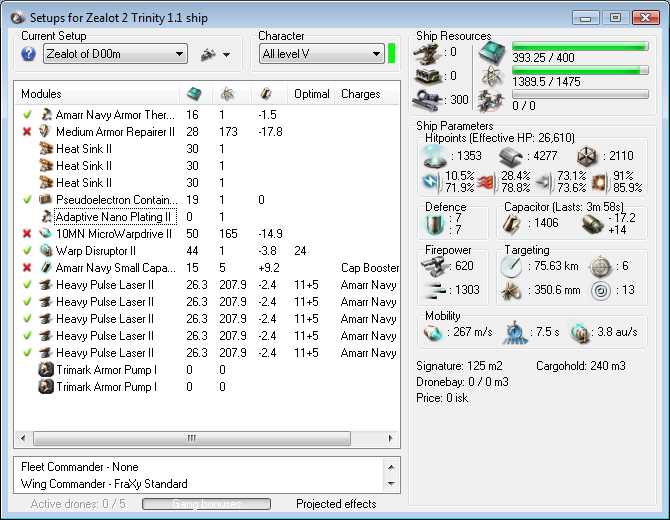670x520 pixels.
Task: Open the Character dropdown All level V
Action: (x=321, y=54)
